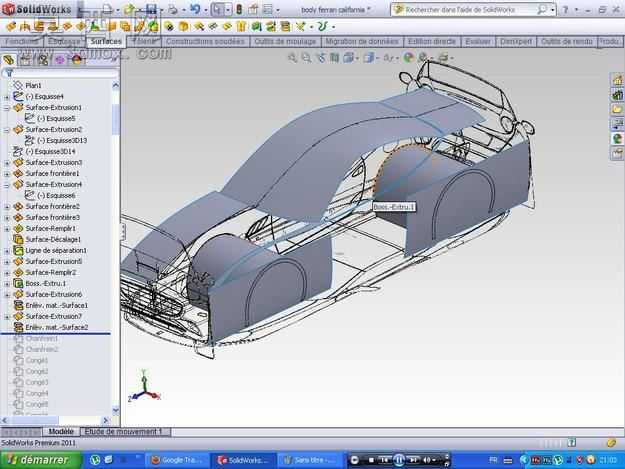
Task: Click the Save icon in title bar
Action: (x=151, y=9)
